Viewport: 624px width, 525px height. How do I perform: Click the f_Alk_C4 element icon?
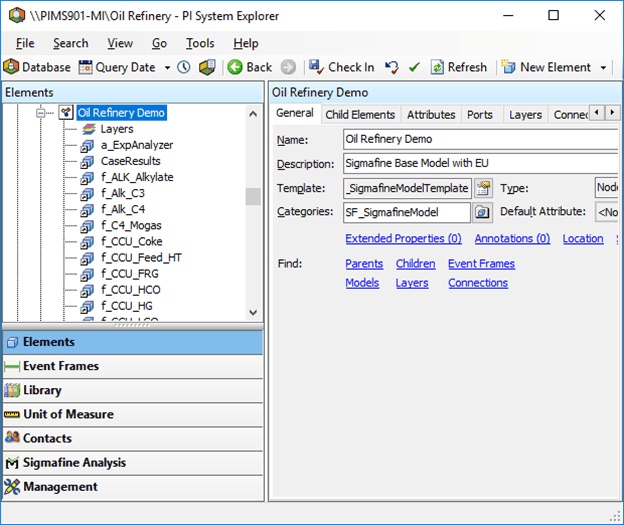87,210
